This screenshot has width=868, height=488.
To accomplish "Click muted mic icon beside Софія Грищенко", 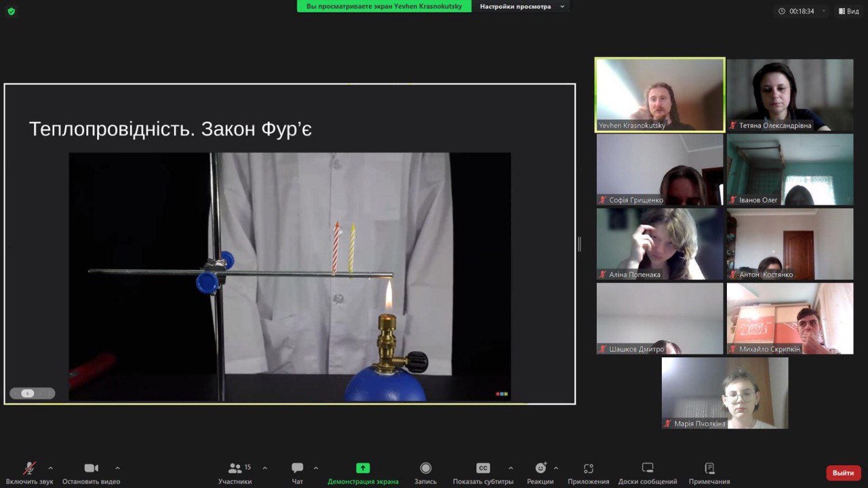I will pyautogui.click(x=603, y=200).
